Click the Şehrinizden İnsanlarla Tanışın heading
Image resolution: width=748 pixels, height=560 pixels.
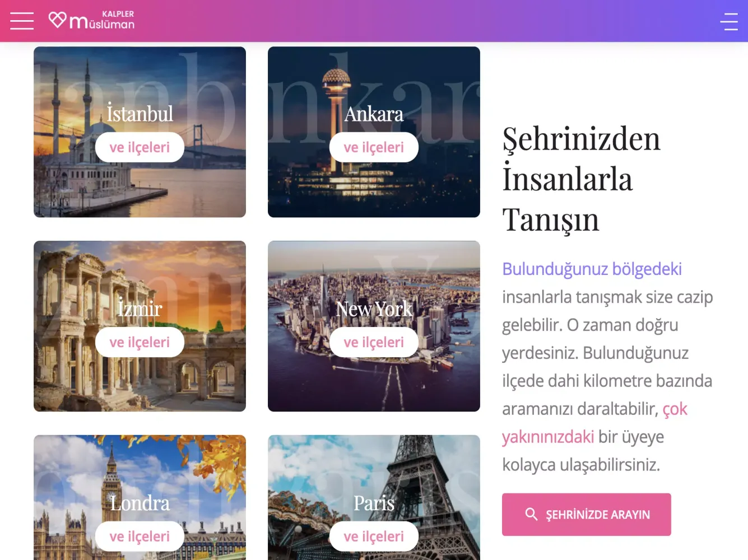(x=582, y=179)
